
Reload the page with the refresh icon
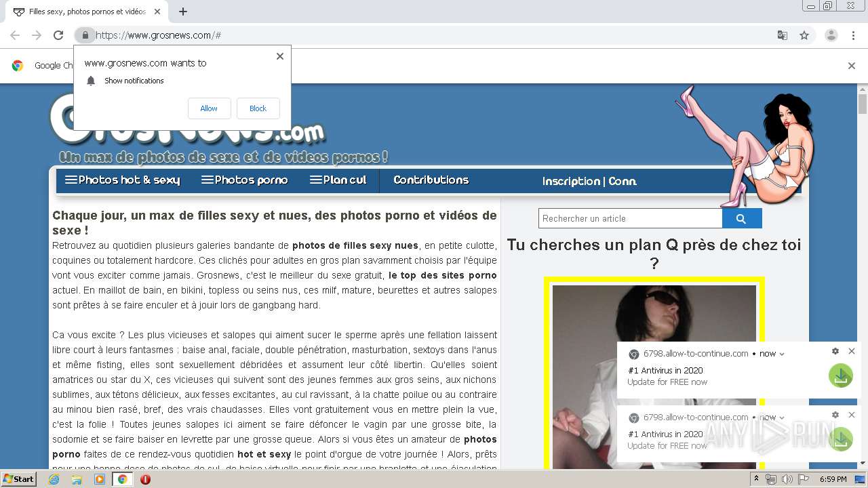58,35
